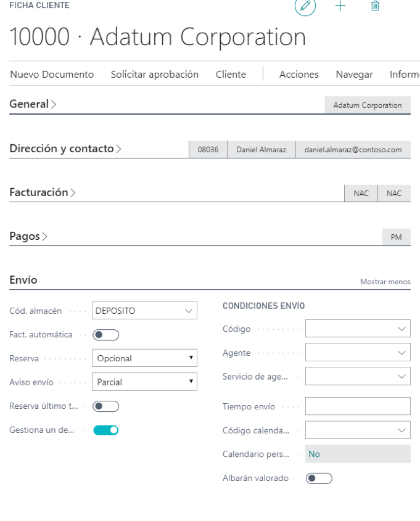Click the CONDICIONES ENVÍO group heading

pyautogui.click(x=263, y=306)
